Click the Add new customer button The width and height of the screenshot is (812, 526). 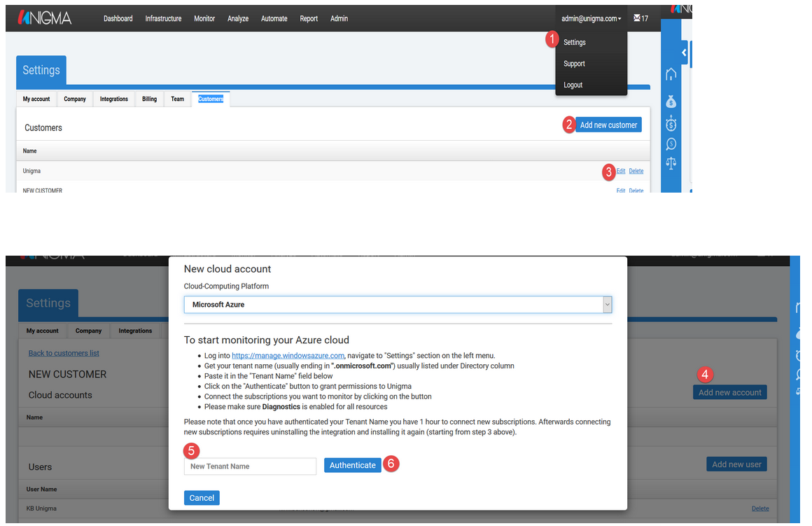[x=608, y=125]
